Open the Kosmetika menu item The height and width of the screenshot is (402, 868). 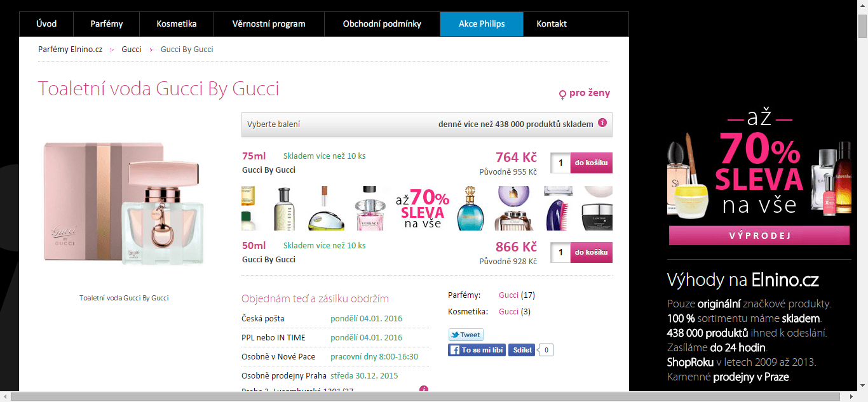(177, 24)
